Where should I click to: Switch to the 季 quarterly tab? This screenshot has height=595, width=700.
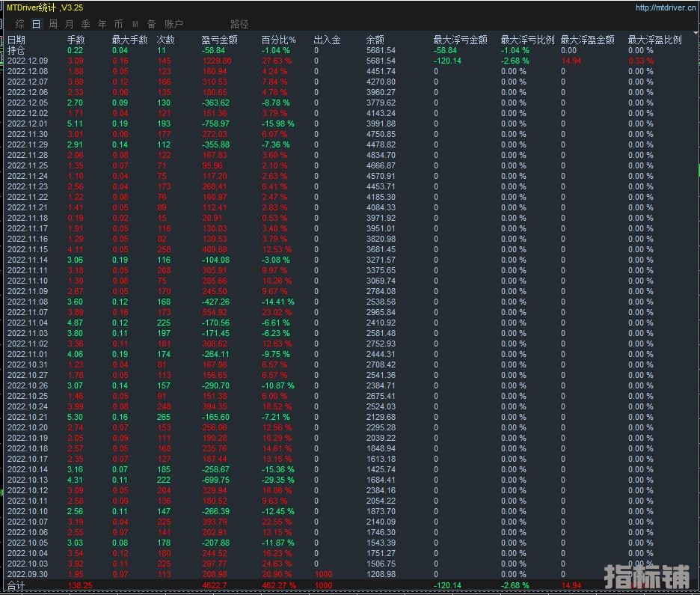(86, 24)
